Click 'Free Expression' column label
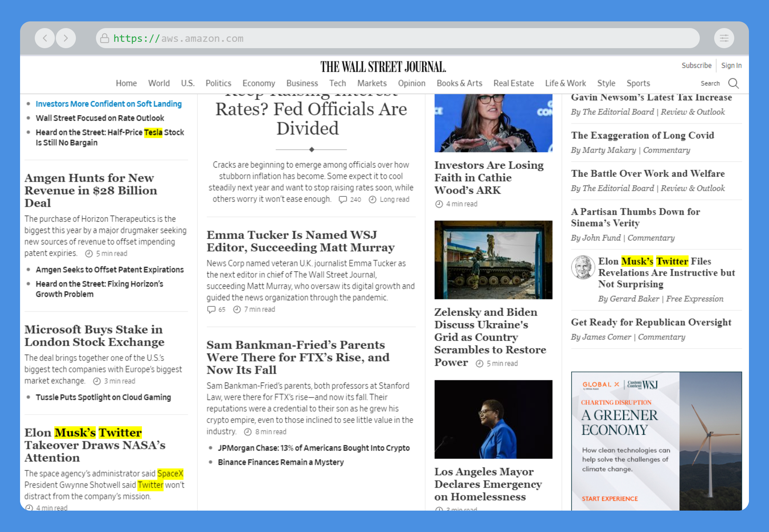 point(694,299)
